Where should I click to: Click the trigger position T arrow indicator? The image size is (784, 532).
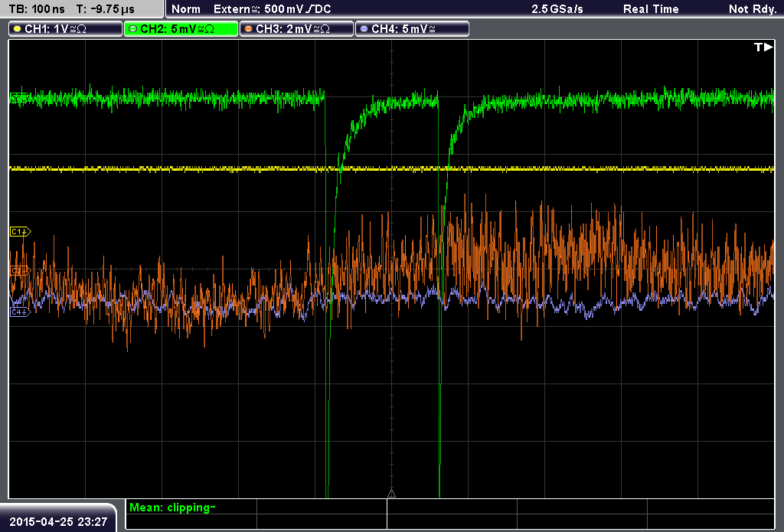coord(763,47)
